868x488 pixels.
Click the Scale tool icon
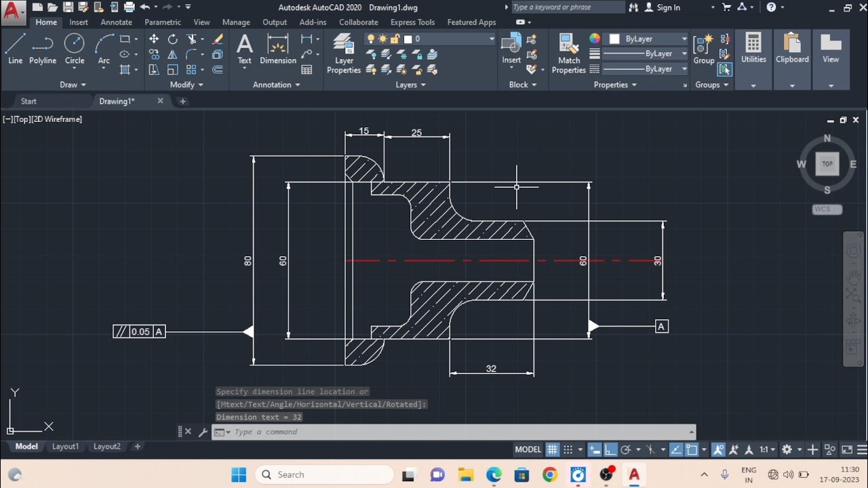pos(172,69)
